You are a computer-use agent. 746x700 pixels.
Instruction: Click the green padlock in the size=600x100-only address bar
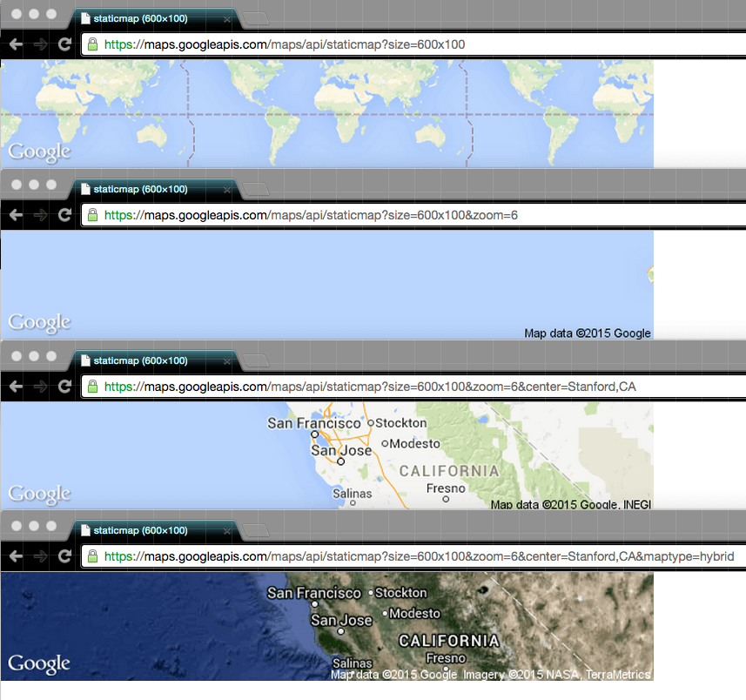click(x=93, y=44)
